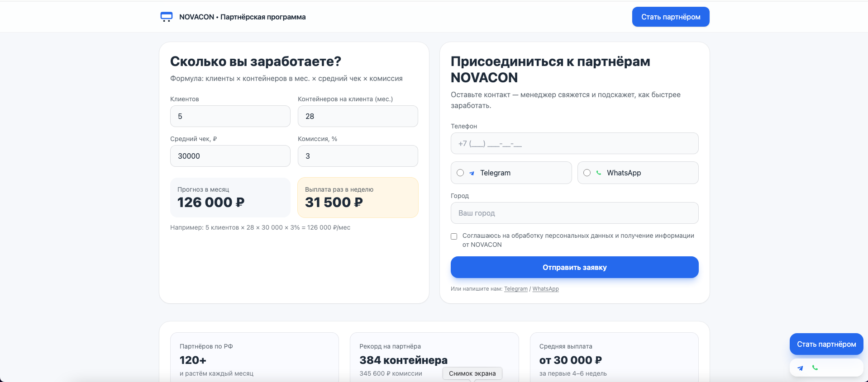The image size is (868, 382).
Task: Click the WhatsApp icon in contact option
Action: point(599,173)
